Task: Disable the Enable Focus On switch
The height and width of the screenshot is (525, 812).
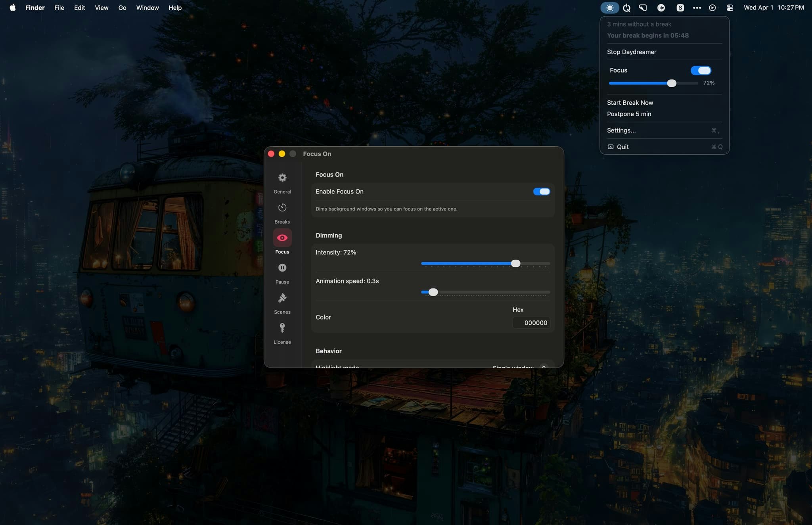Action: click(x=541, y=192)
